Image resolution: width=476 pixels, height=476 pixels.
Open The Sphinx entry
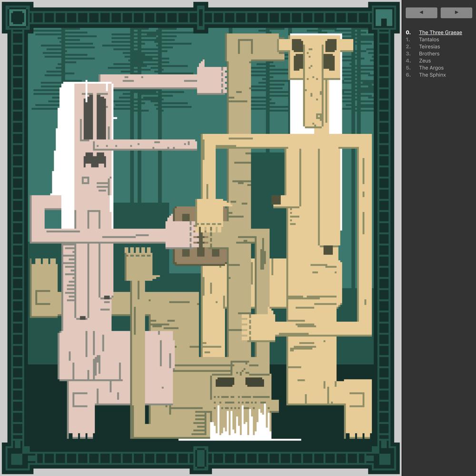pyautogui.click(x=432, y=75)
